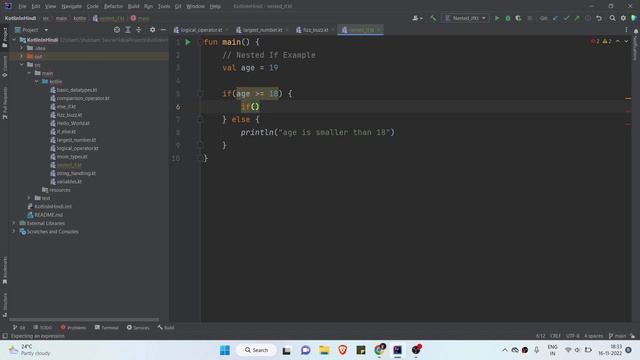Toggle fold marker beside else line
This screenshot has width=640, height=360.
pos(200,120)
